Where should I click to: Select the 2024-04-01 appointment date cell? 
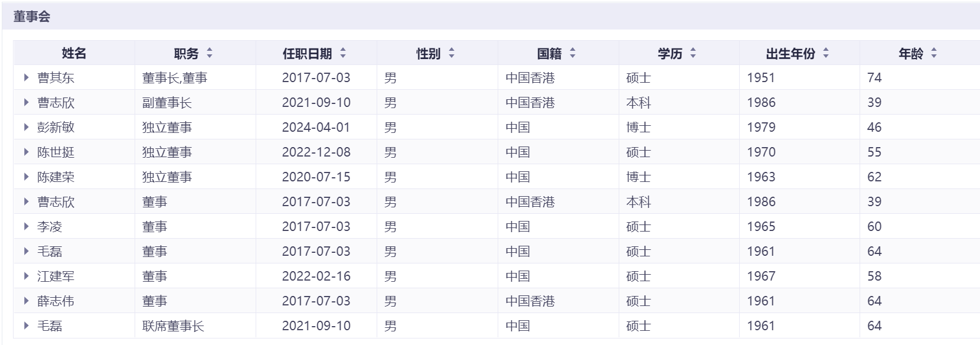(x=316, y=128)
